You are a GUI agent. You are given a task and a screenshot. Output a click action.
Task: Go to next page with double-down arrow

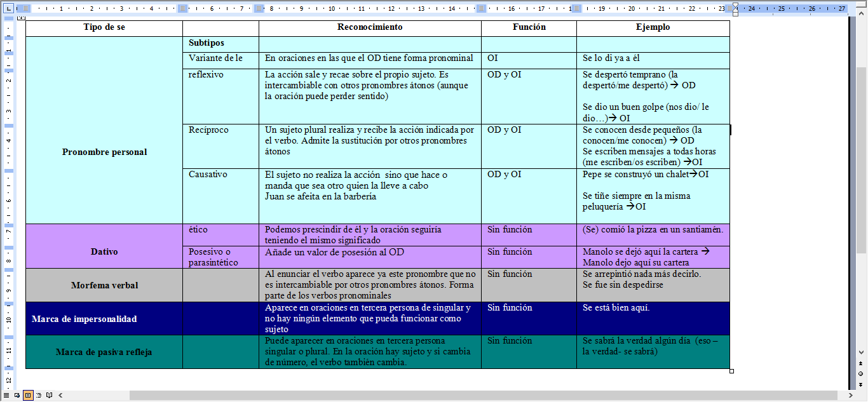pyautogui.click(x=862, y=384)
